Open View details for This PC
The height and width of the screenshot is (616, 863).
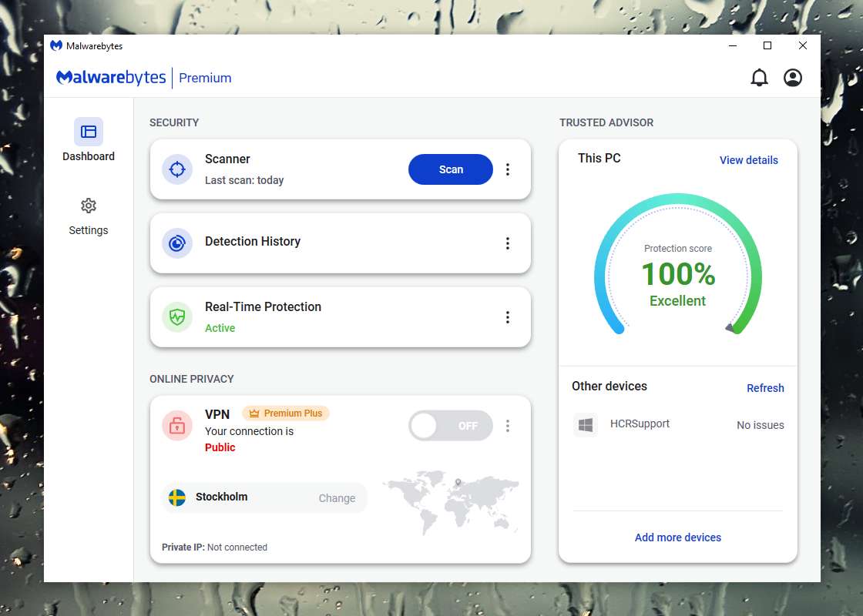tap(748, 160)
